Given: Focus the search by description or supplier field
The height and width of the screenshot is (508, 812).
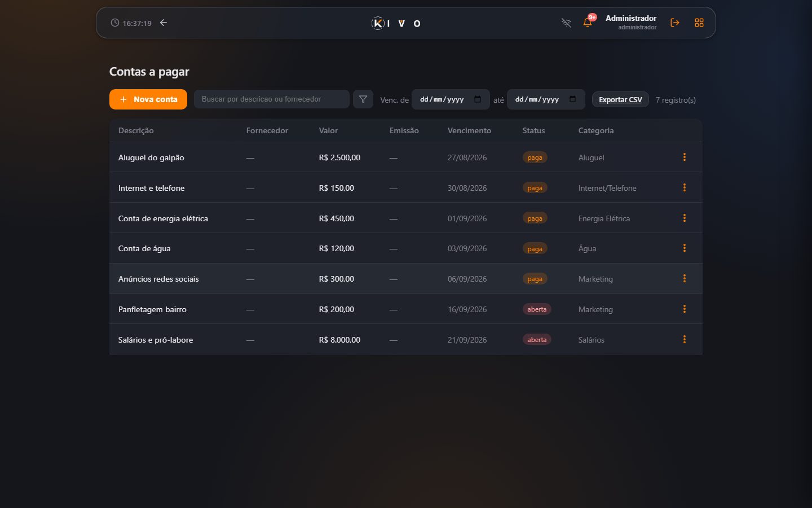Looking at the screenshot, I should click(272, 99).
